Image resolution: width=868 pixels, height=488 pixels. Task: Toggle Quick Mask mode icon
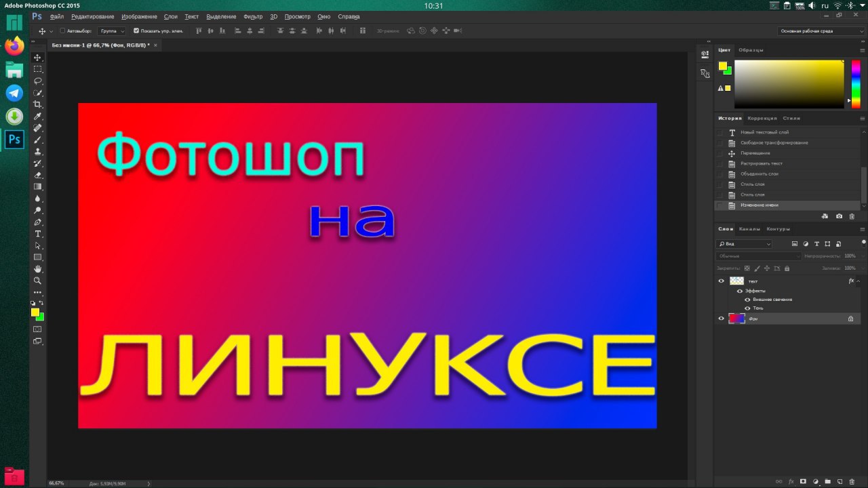pyautogui.click(x=38, y=329)
